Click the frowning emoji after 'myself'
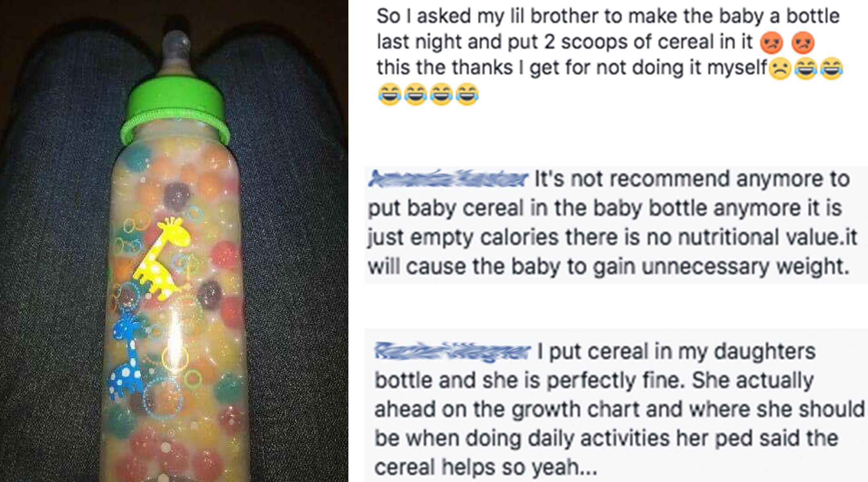The width and height of the screenshot is (868, 482). click(780, 68)
